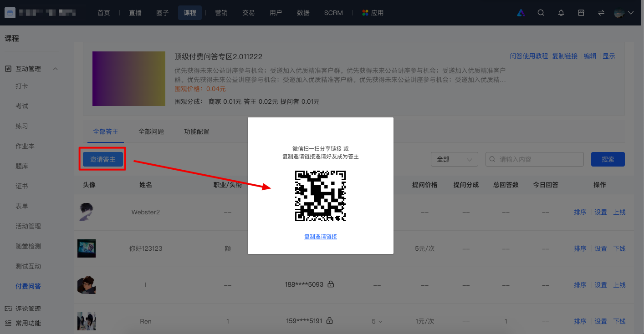Image resolution: width=644 pixels, height=334 pixels.
Task: Open the 应用 colorful apps icon
Action: coord(365,13)
